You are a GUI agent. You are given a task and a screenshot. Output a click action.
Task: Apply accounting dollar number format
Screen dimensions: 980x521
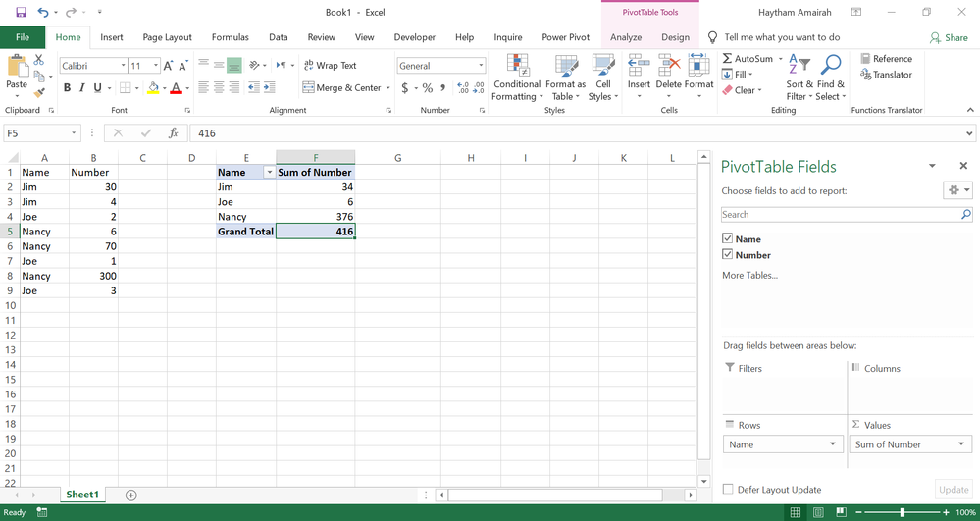(405, 88)
